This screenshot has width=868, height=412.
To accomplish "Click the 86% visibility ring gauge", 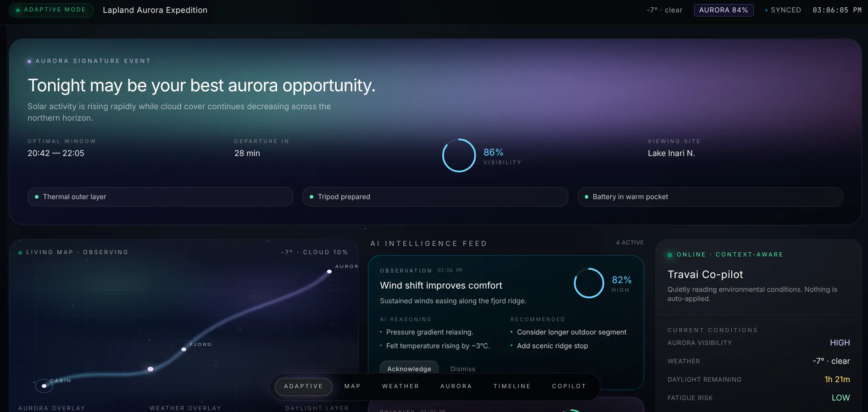I will [x=459, y=156].
